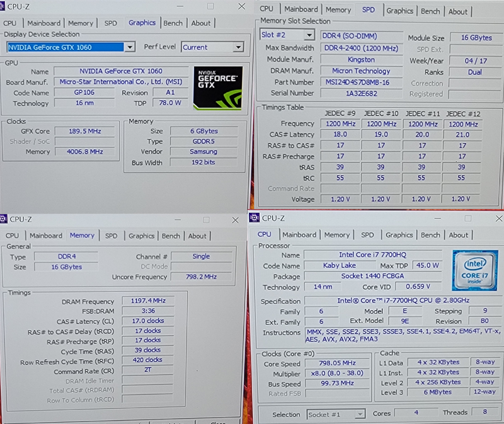The width and height of the screenshot is (504, 424).
Task: Minimize the Memory timings CPU-Z window
Action: tap(178, 220)
